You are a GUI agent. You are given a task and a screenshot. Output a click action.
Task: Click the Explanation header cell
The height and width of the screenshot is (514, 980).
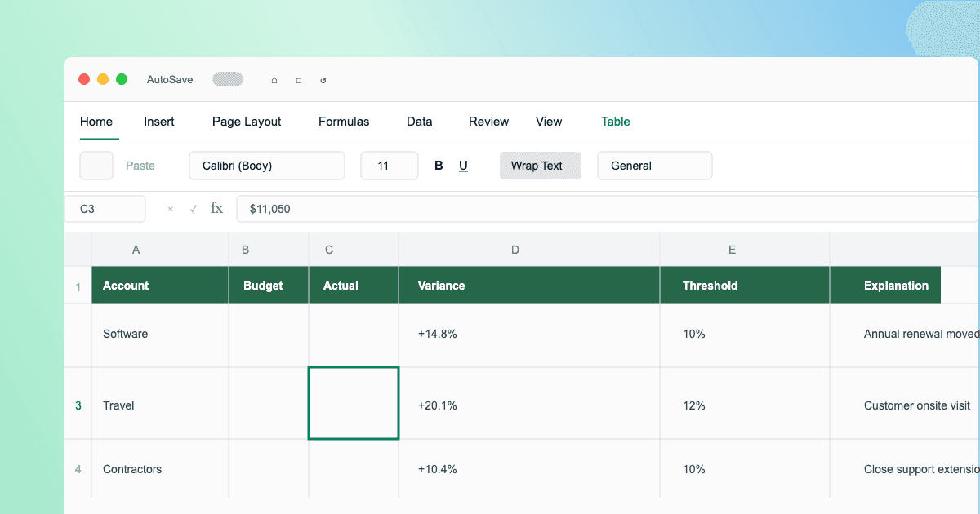pos(885,286)
